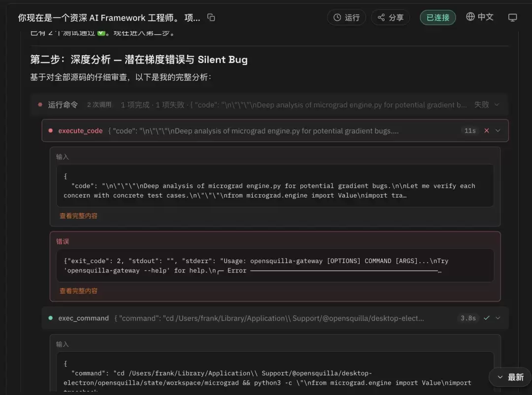The image size is (532, 395).
Task: Click the 3.8s duration badge
Action: point(468,318)
